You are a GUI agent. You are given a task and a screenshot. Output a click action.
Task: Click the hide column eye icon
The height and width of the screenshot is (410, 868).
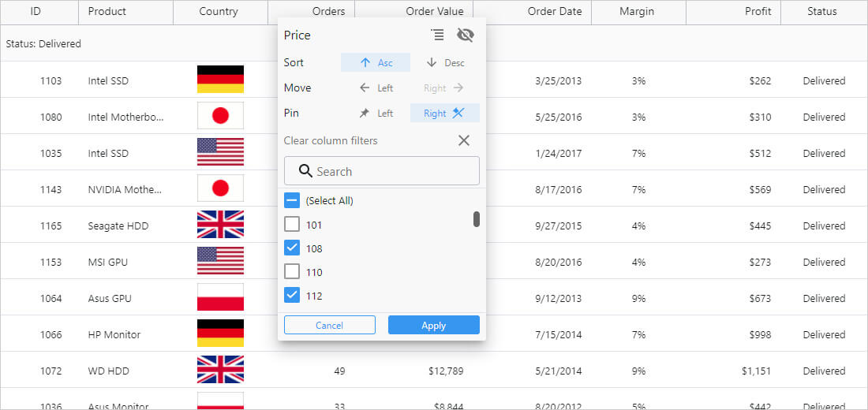click(x=465, y=35)
